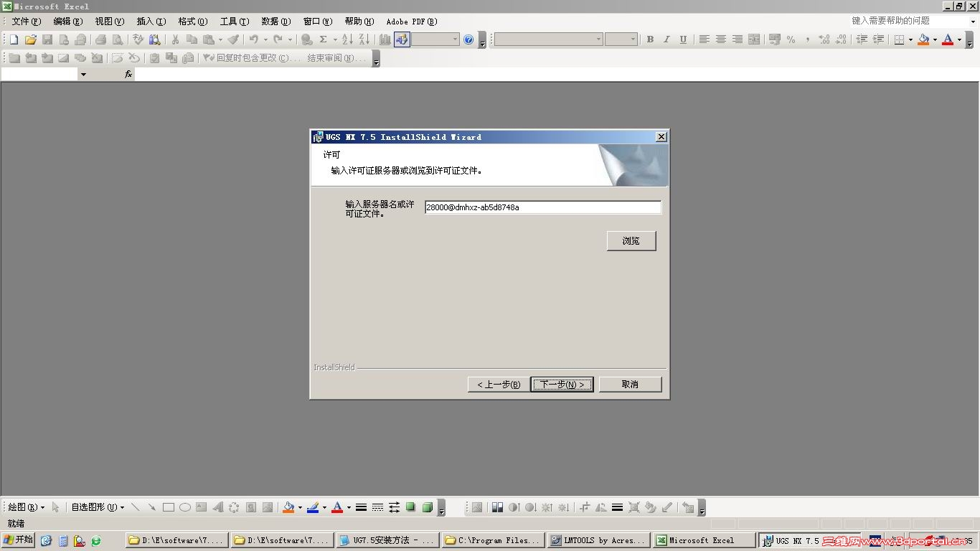This screenshot has width=980, height=551.
Task: Switch to UG7.5安装方法 taskbar window
Action: click(x=387, y=540)
